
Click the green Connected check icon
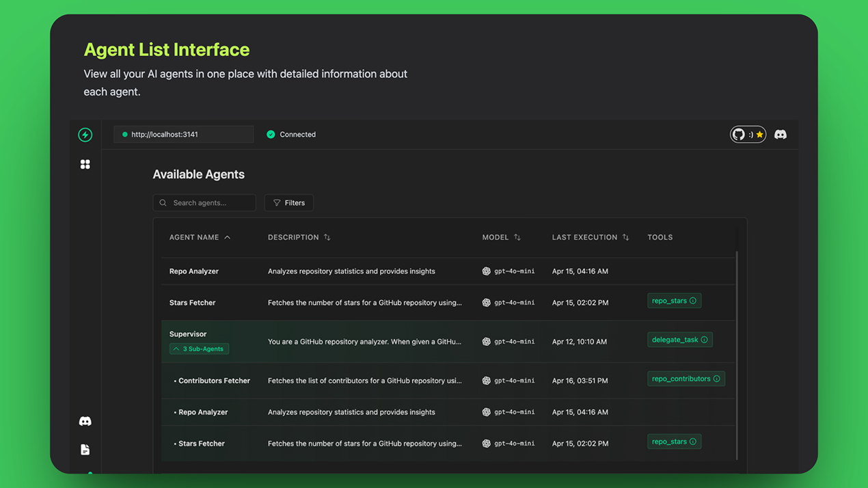click(x=271, y=135)
